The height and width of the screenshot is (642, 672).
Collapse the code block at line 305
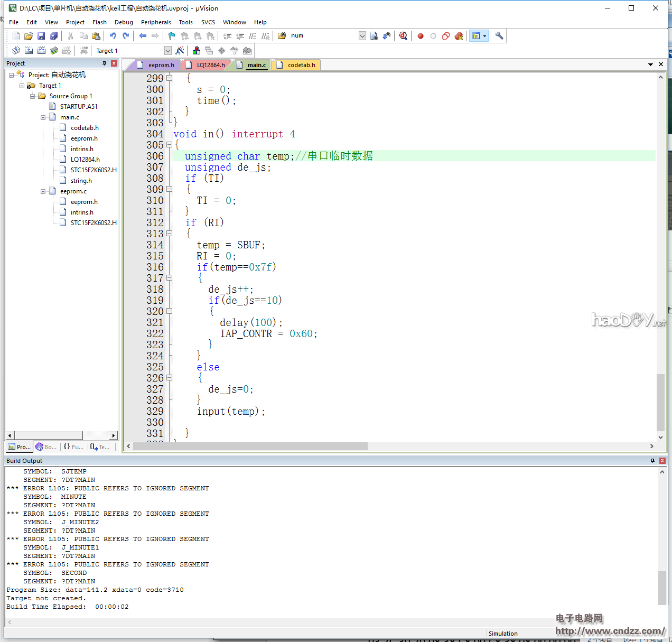pyautogui.click(x=169, y=145)
